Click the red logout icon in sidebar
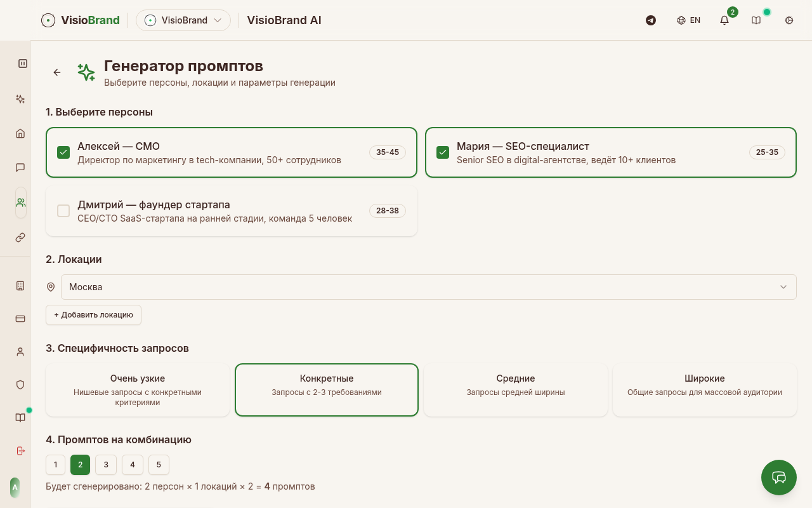 tap(20, 451)
